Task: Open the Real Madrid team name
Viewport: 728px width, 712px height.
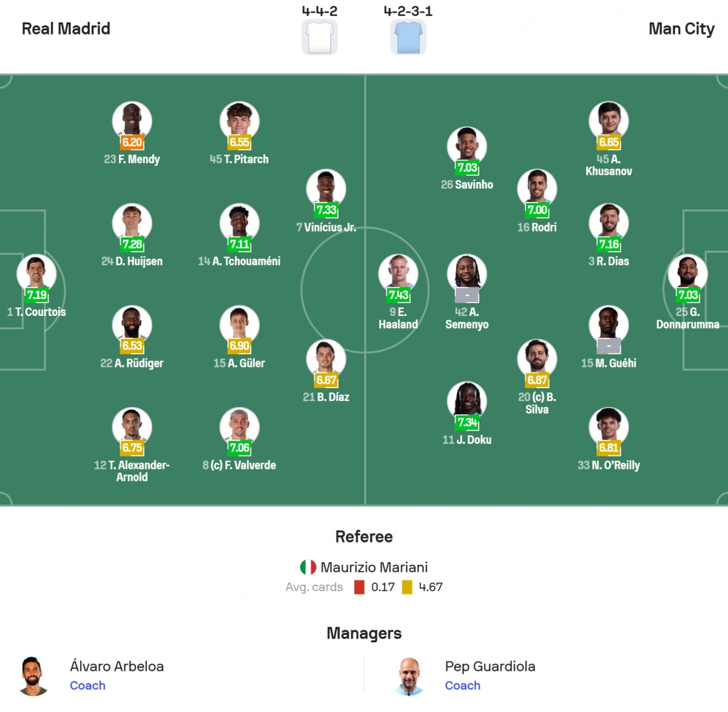Action: click(x=66, y=29)
